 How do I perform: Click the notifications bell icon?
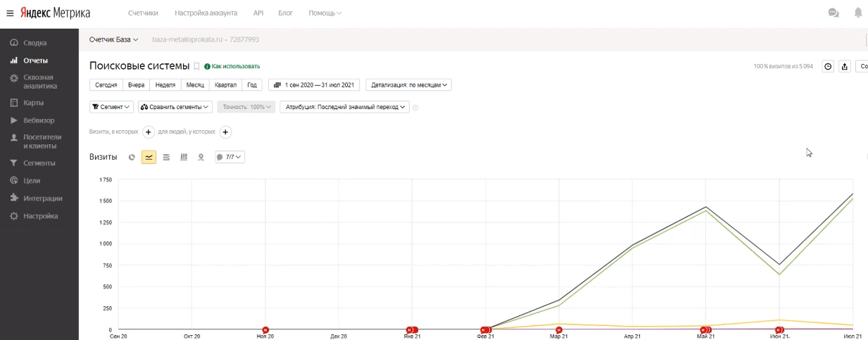click(857, 13)
